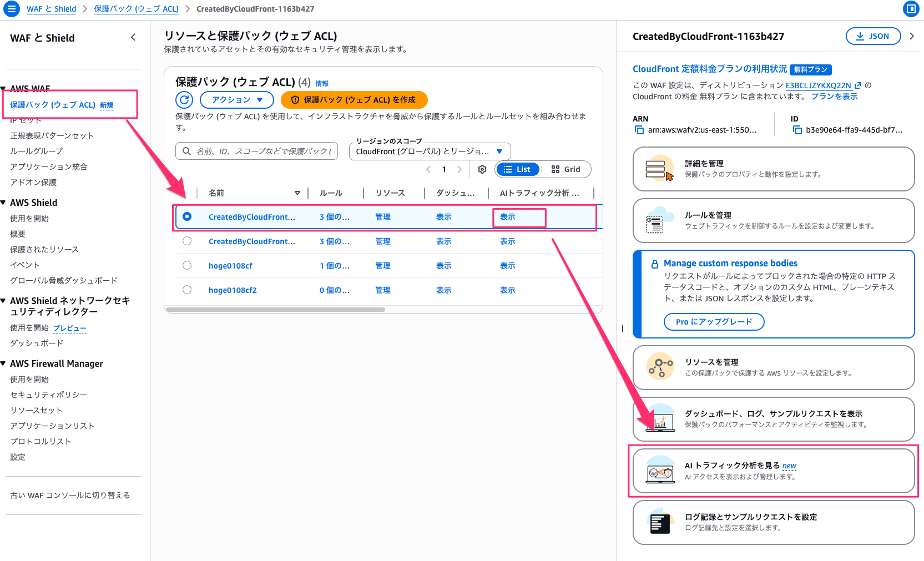This screenshot has height=561, width=924.
Task: Select the second CreatedByCloudFront radio button
Action: coord(187,241)
